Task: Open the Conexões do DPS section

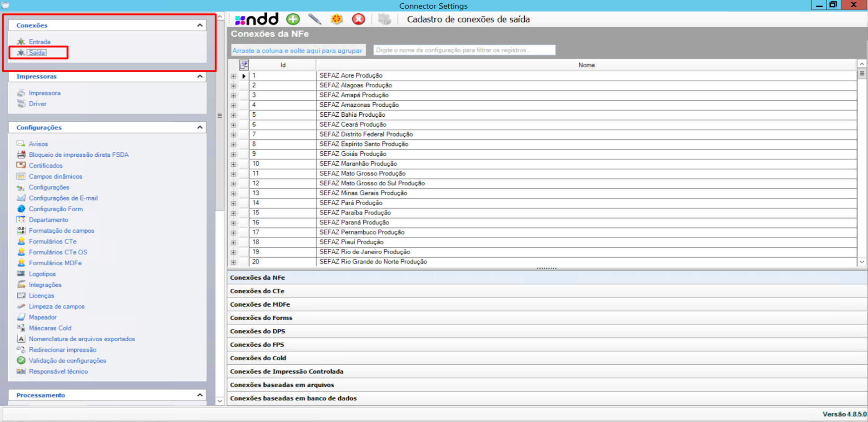Action: pos(547,331)
